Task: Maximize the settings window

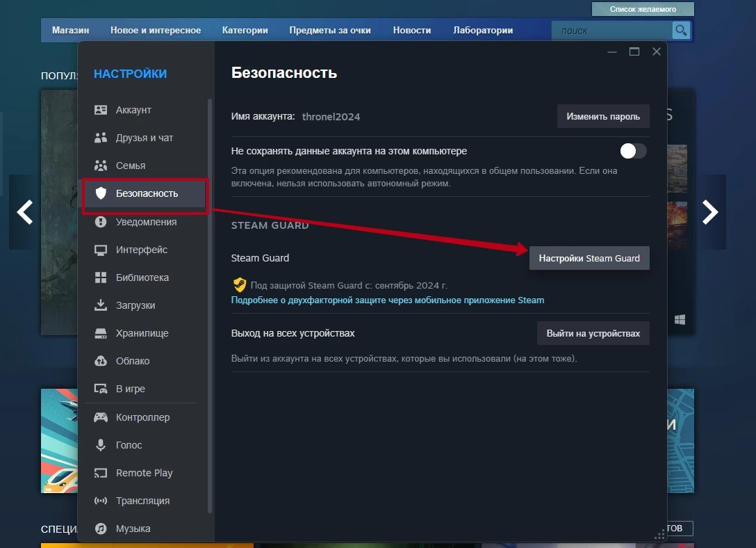Action: coord(634,51)
